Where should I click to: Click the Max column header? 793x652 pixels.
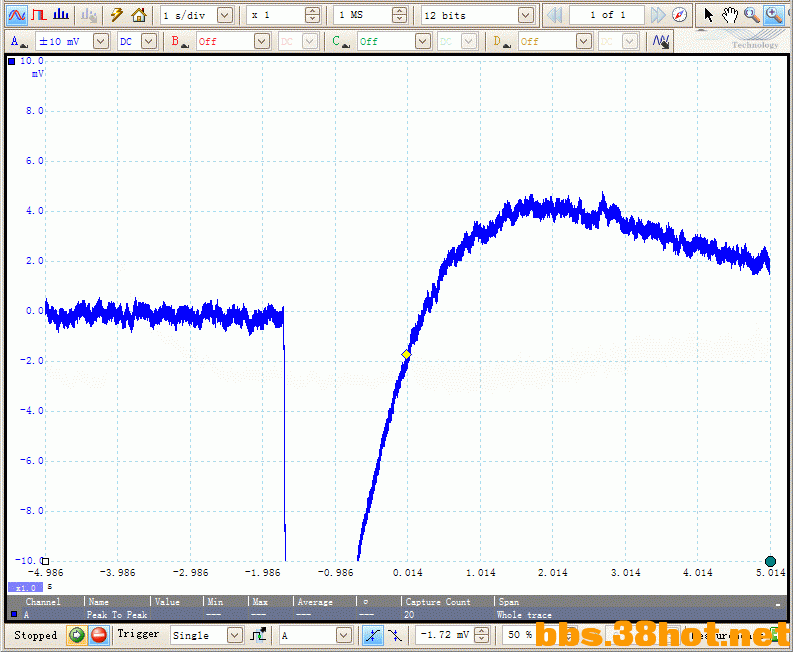pyautogui.click(x=260, y=602)
